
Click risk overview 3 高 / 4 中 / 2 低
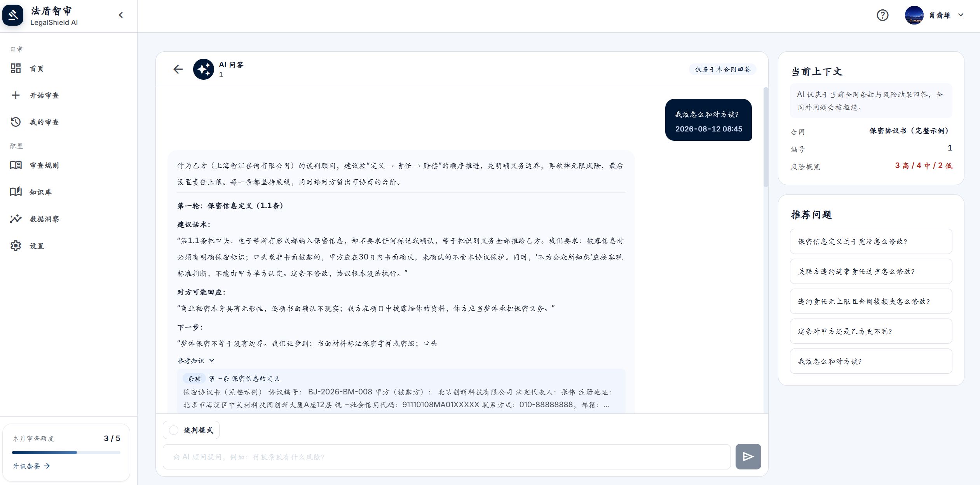pos(923,166)
